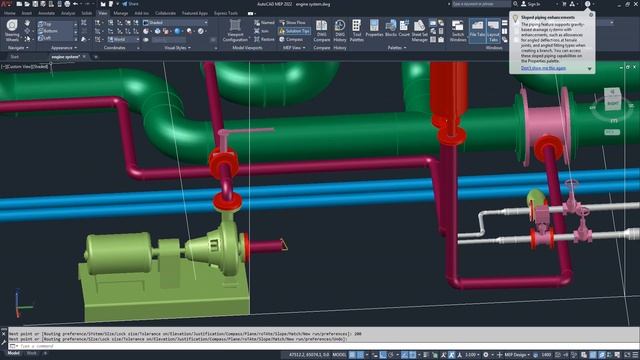The image size is (640, 360).
Task: Close the Sloped piping enhancements tooltip
Action: [591, 15]
